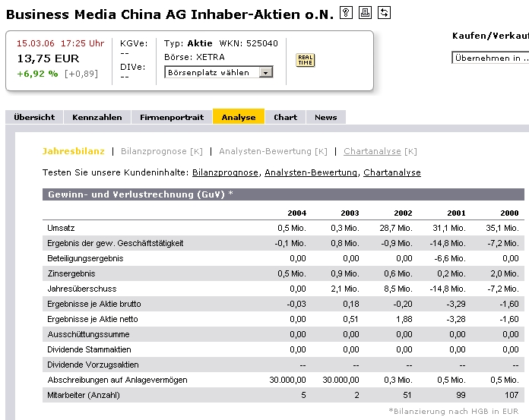
Task: Click the 2002 column header
Action: (403, 213)
